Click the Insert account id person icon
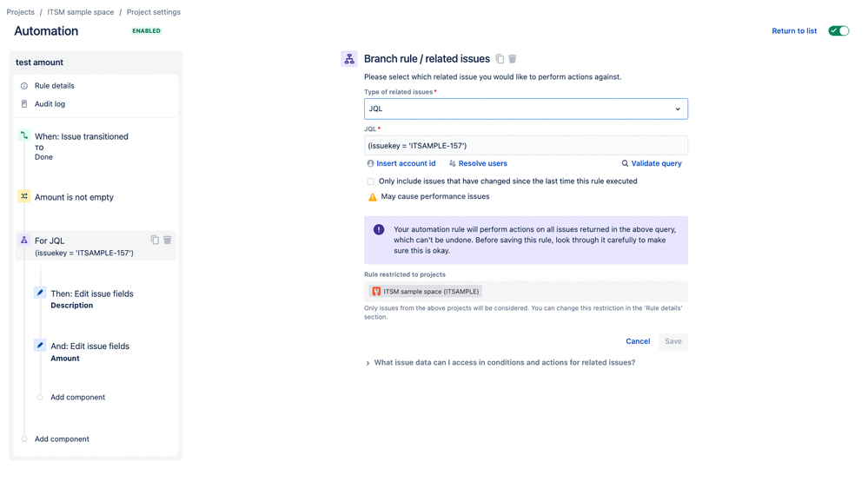 pyautogui.click(x=370, y=163)
